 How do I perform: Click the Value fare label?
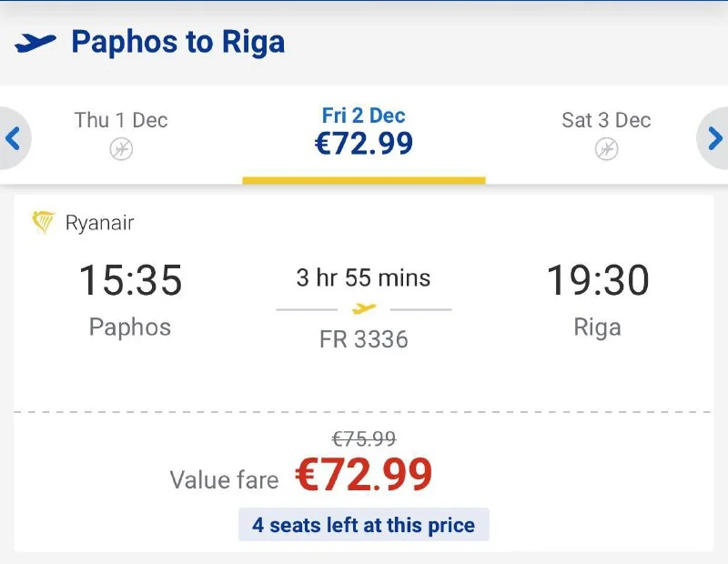click(x=225, y=479)
